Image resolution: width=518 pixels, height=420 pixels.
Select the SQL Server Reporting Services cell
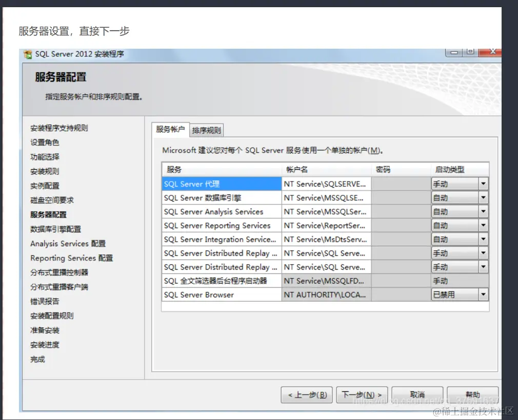point(222,225)
